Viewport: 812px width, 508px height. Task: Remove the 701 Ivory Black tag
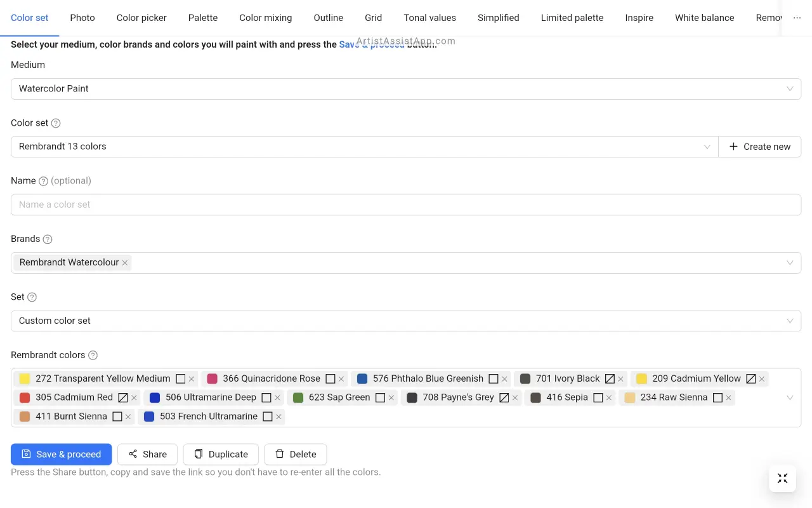(x=620, y=379)
